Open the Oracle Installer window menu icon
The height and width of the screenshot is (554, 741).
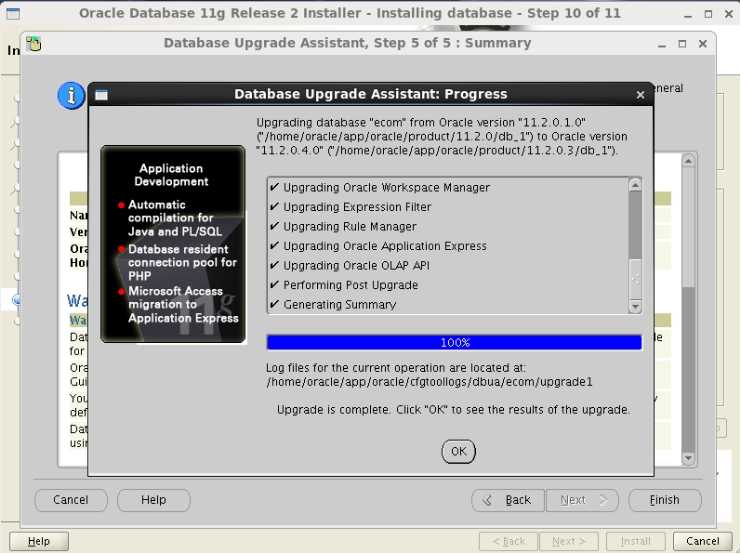pyautogui.click(x=13, y=14)
